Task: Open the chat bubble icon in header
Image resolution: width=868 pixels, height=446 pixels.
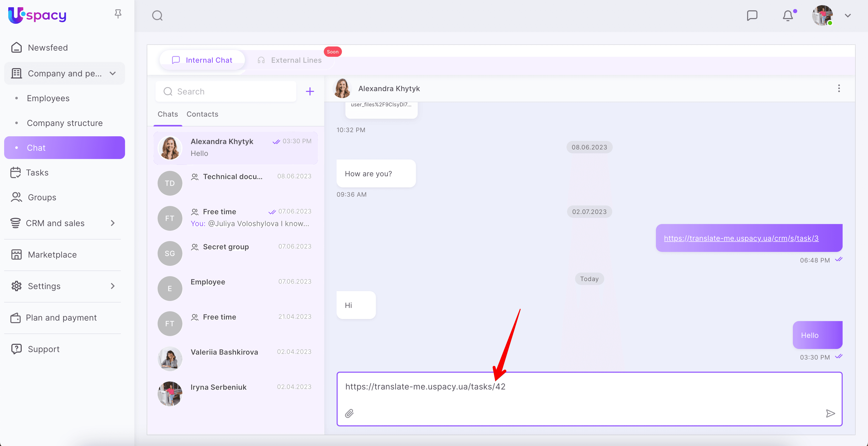Action: click(752, 15)
